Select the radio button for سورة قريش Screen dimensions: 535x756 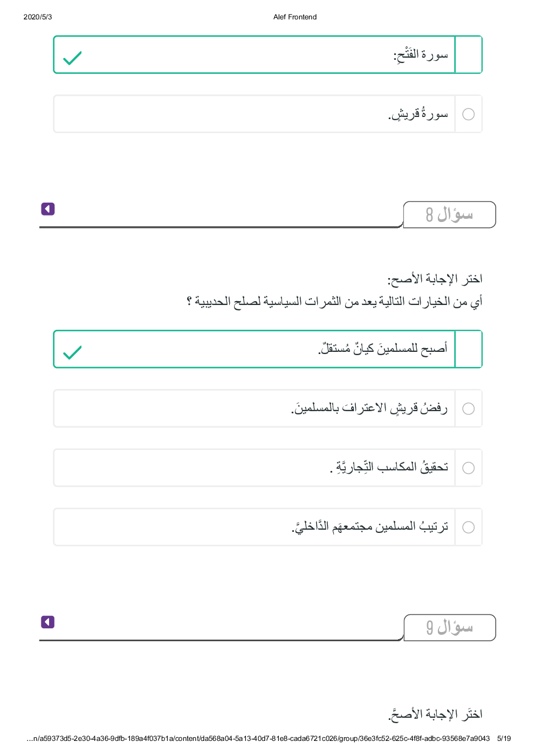point(469,114)
